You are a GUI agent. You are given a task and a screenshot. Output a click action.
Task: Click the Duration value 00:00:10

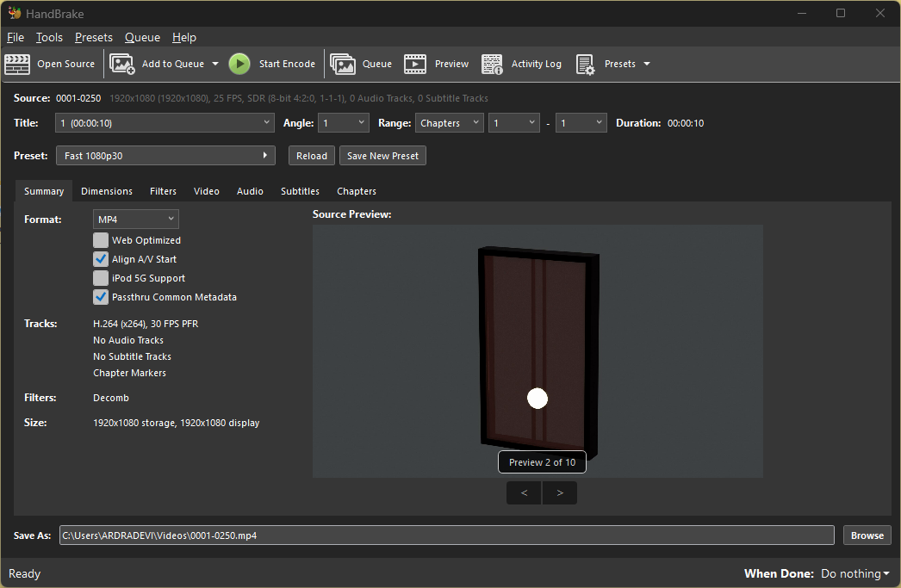click(x=686, y=123)
